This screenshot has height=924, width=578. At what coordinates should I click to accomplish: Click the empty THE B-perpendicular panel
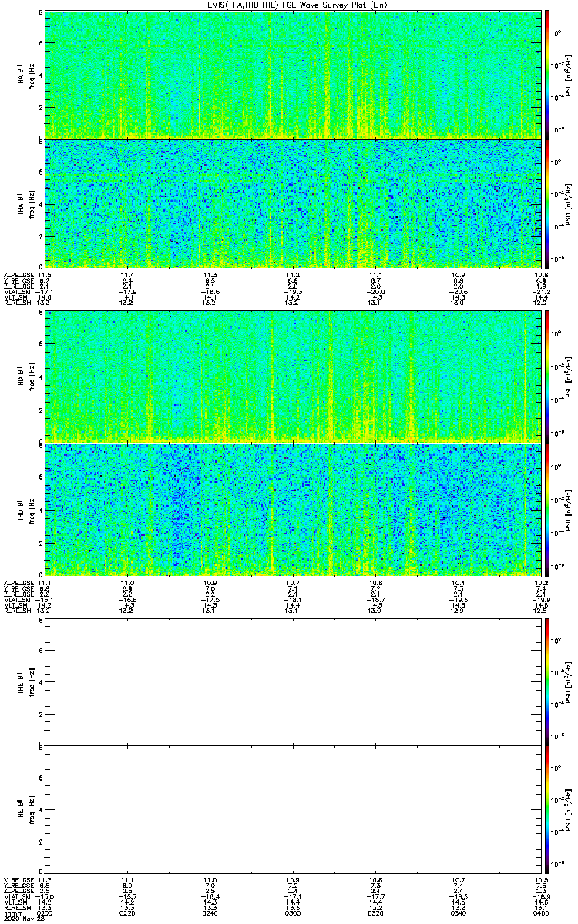[x=291, y=681]
